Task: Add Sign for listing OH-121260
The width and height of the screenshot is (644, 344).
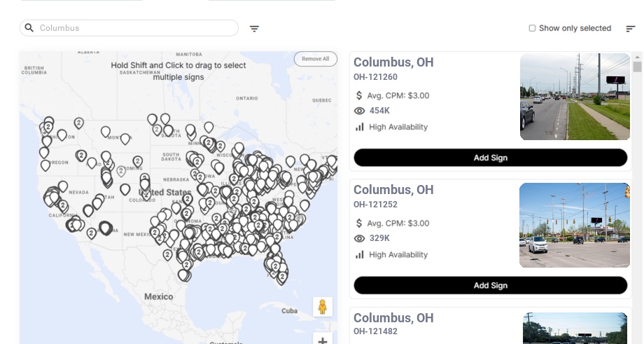Action: pos(490,158)
